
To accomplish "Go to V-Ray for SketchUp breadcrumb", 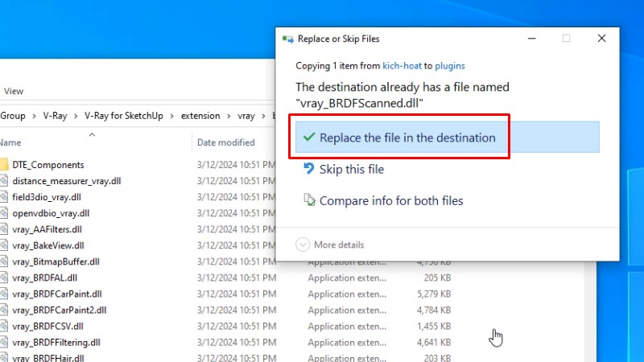I will [x=124, y=116].
